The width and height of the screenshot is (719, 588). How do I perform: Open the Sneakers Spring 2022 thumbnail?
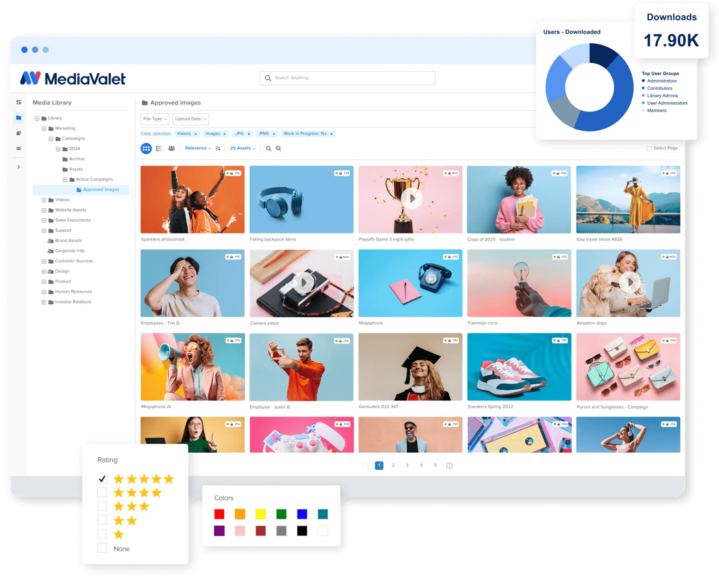[x=519, y=367]
